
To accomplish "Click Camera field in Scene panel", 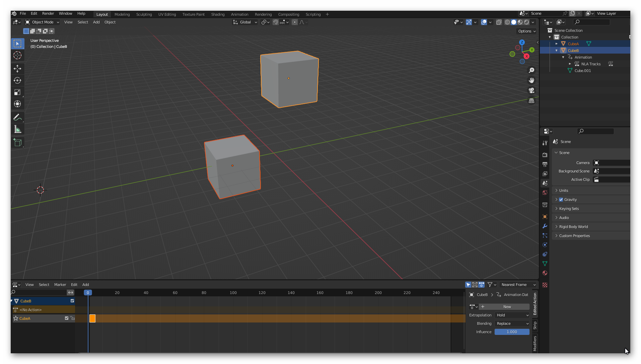I will click(x=612, y=163).
